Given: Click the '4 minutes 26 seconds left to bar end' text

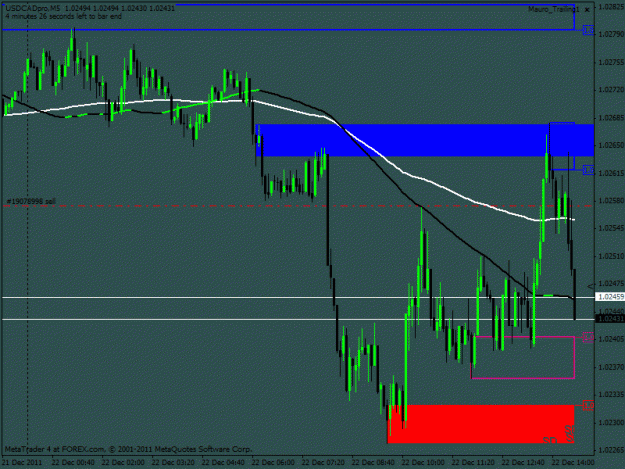Looking at the screenshot, I should [x=64, y=17].
